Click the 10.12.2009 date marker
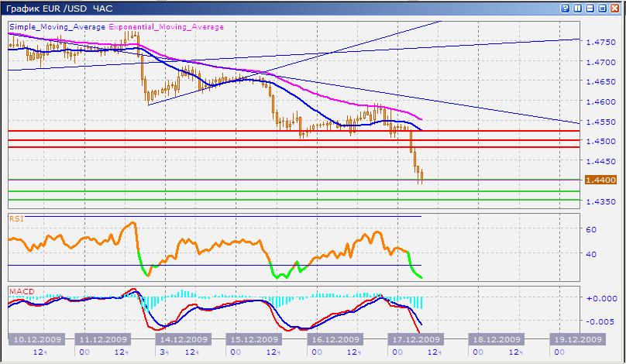The height and width of the screenshot is (364, 626). 34,339
